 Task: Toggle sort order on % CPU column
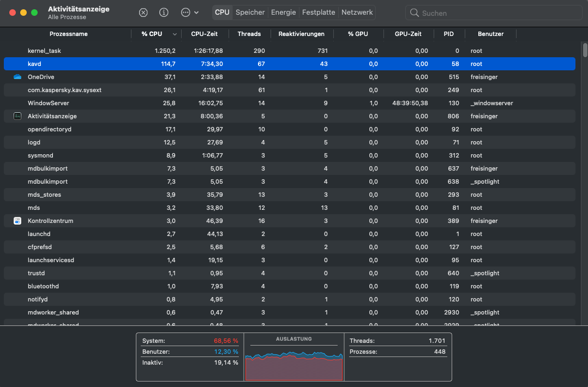(x=156, y=34)
